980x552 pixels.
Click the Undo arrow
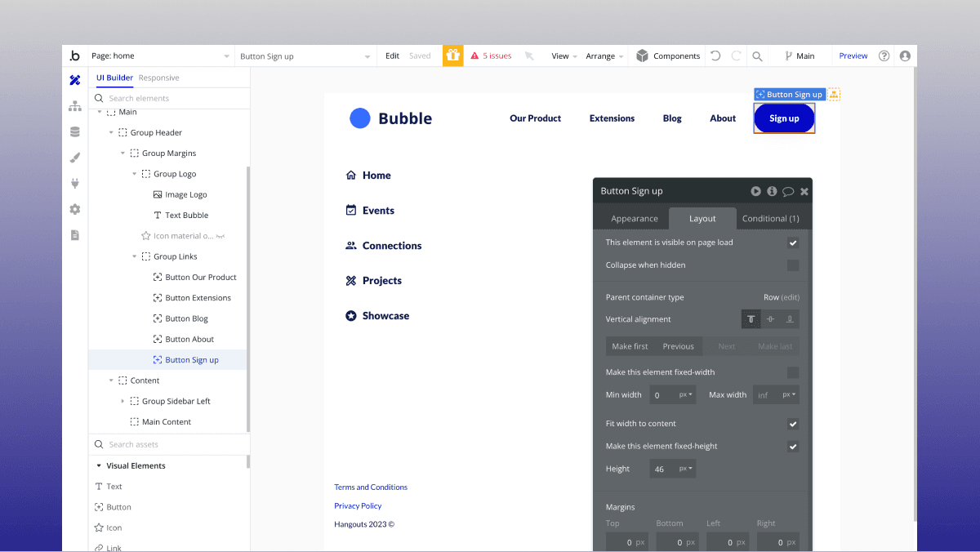pos(715,56)
